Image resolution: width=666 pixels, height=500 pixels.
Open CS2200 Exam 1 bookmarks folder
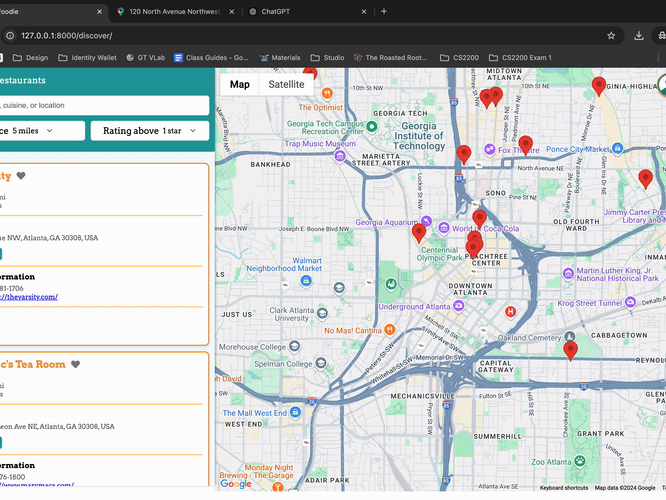(520, 58)
